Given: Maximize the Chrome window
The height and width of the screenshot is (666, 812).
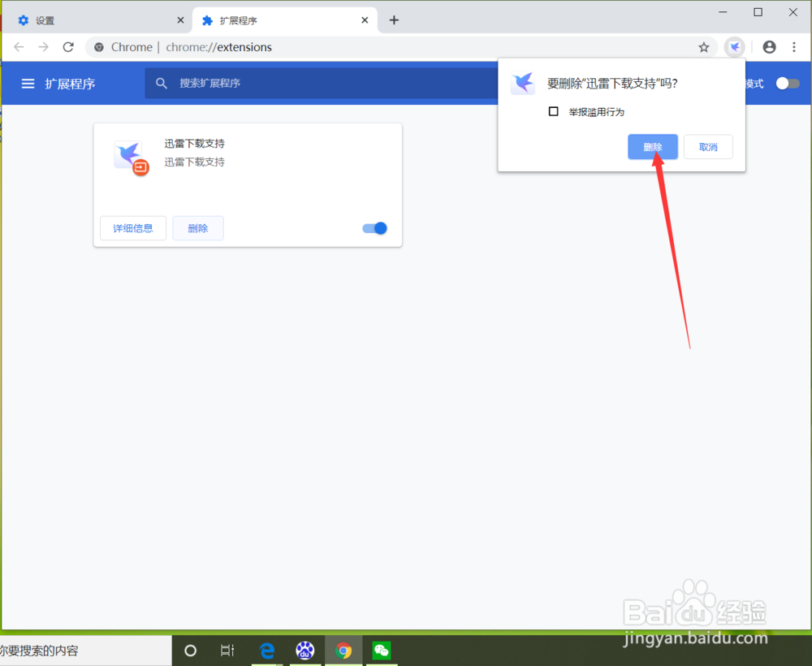Looking at the screenshot, I should coord(758,12).
